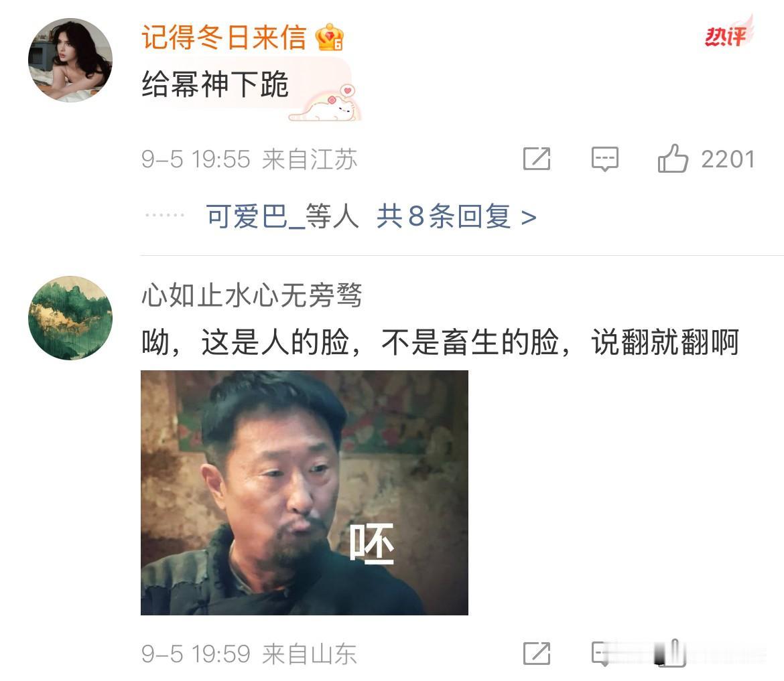Reply to the first comment via bubble icon

pos(605,159)
